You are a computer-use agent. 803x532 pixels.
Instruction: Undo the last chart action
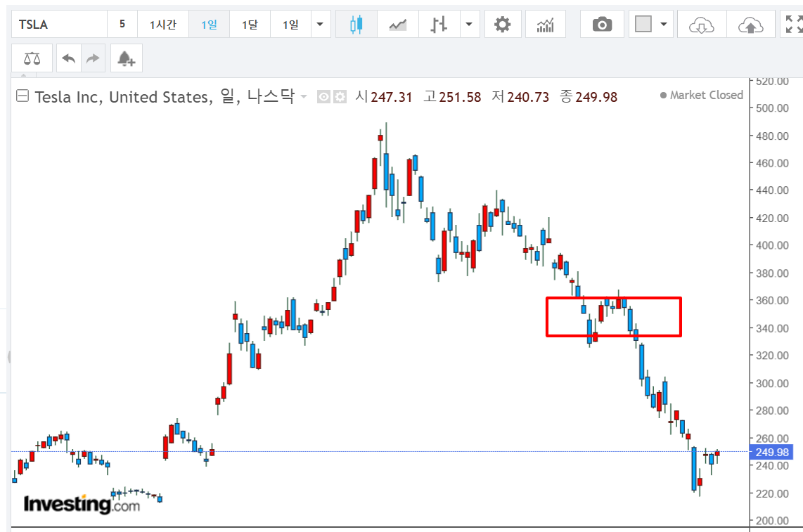[x=69, y=58]
